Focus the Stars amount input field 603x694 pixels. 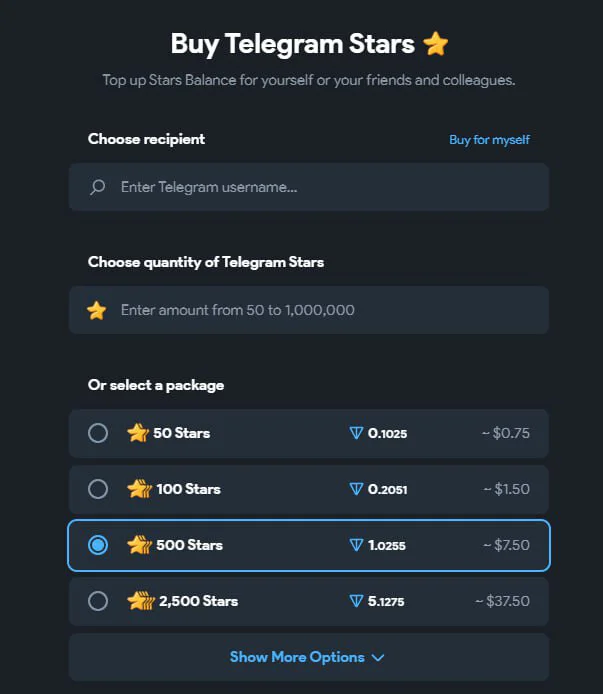[x=309, y=310]
